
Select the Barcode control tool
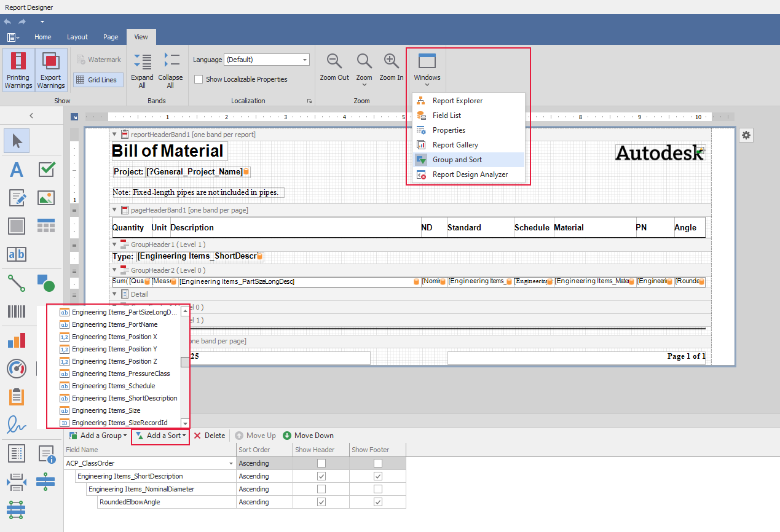(x=17, y=311)
